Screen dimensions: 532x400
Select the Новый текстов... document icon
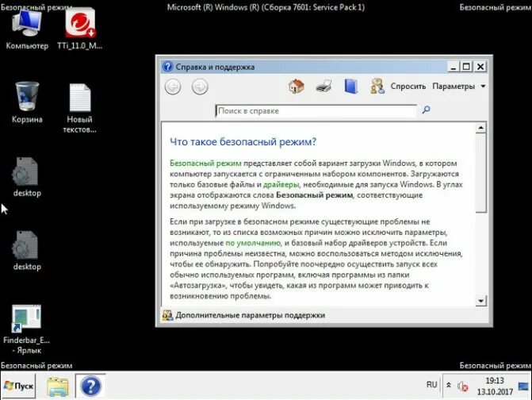click(80, 108)
